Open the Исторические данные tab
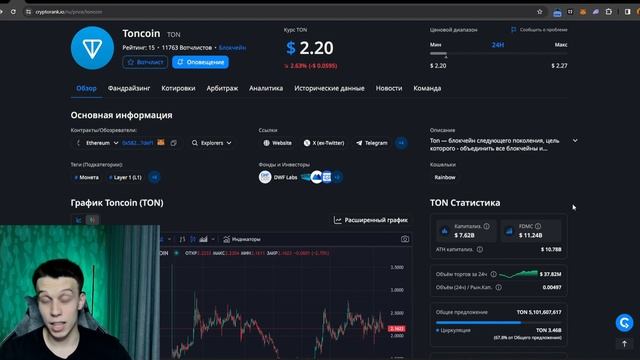This screenshot has width=640, height=360. 329,88
